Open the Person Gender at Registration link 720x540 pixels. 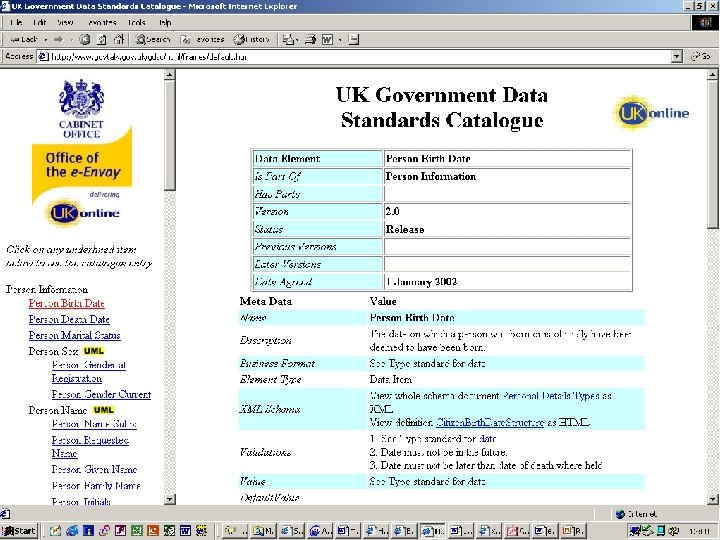88,371
